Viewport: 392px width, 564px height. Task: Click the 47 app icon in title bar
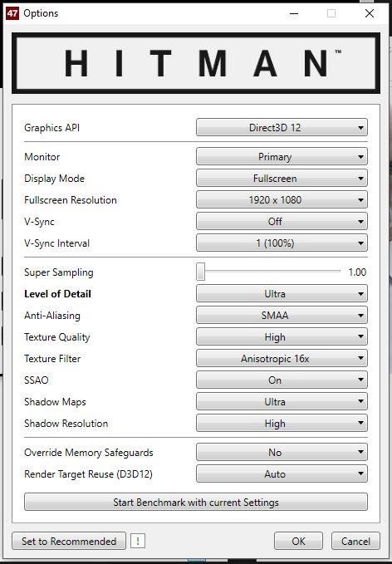12,13
